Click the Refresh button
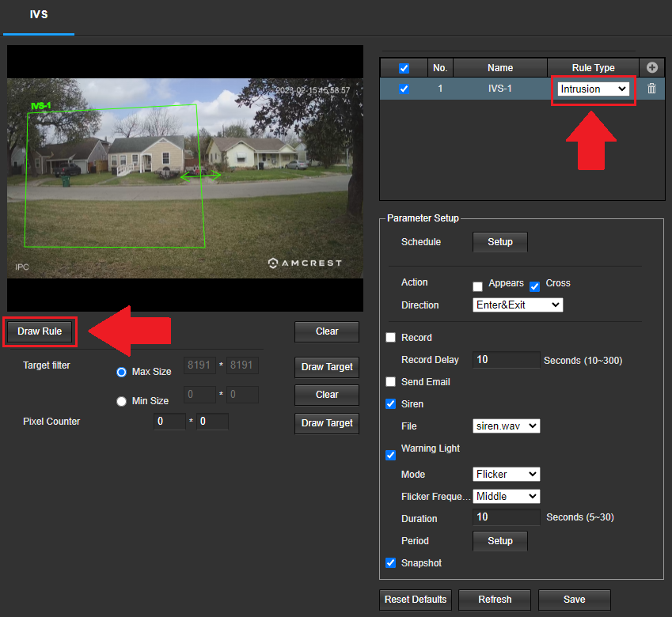The height and width of the screenshot is (617, 672). [x=495, y=600]
